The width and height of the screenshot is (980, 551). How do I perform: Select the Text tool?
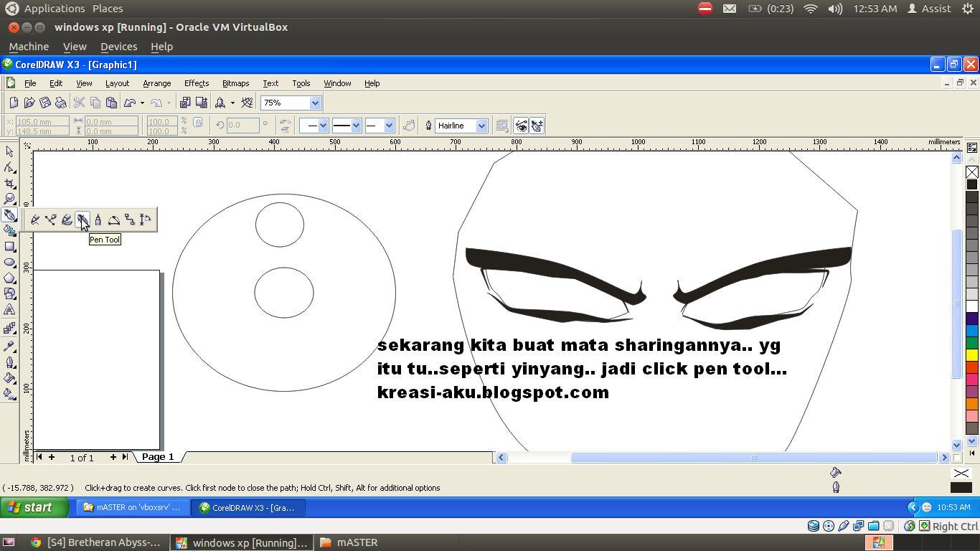9,309
